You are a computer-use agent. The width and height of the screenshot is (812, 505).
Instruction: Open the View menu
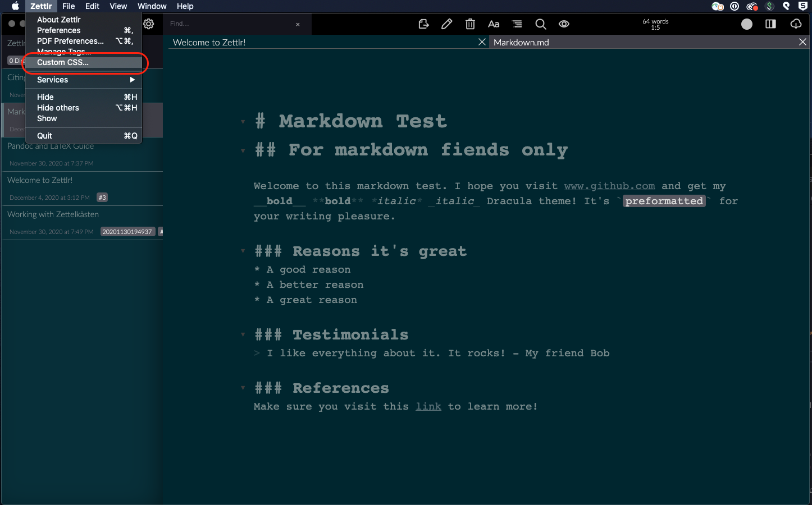click(118, 6)
